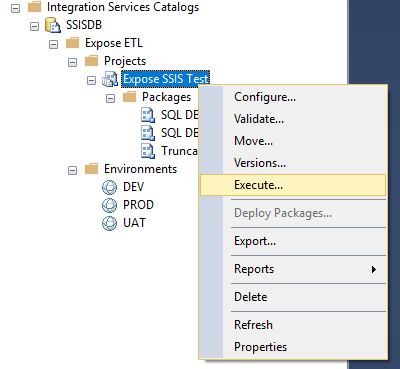Click the Truncate package icon
The height and width of the screenshot is (369, 400).
(148, 151)
